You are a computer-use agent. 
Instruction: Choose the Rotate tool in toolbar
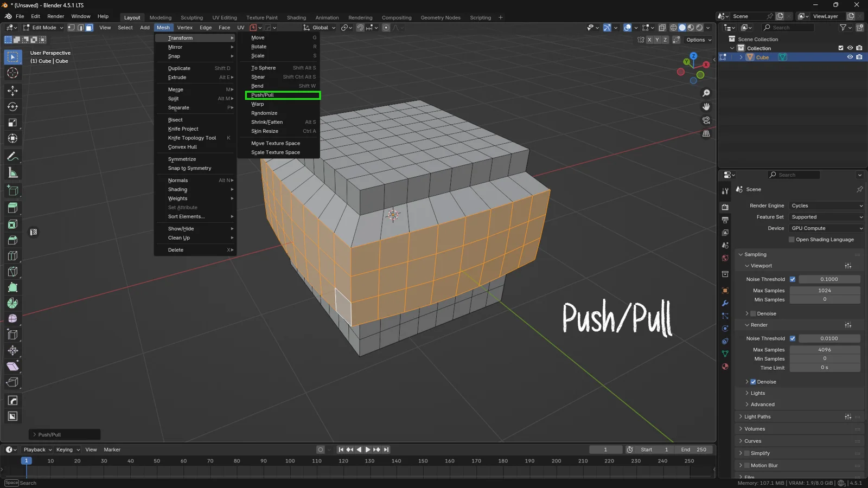coord(13,107)
